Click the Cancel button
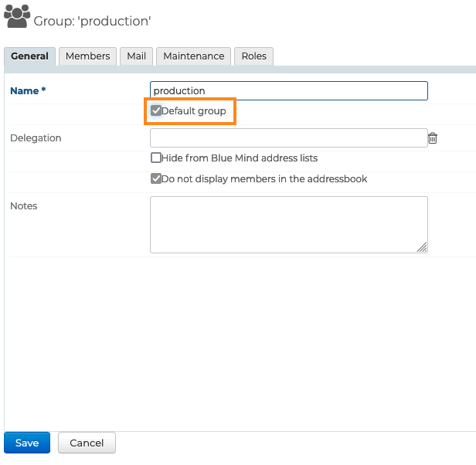 (87, 443)
